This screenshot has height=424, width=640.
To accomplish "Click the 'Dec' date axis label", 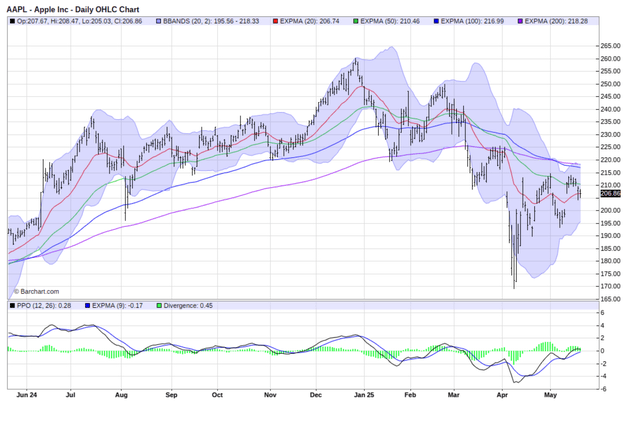I will coord(316,395).
